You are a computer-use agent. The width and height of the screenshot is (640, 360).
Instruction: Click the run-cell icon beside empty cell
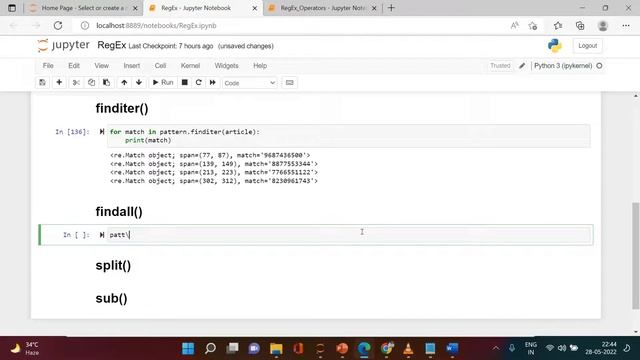[x=102, y=235]
